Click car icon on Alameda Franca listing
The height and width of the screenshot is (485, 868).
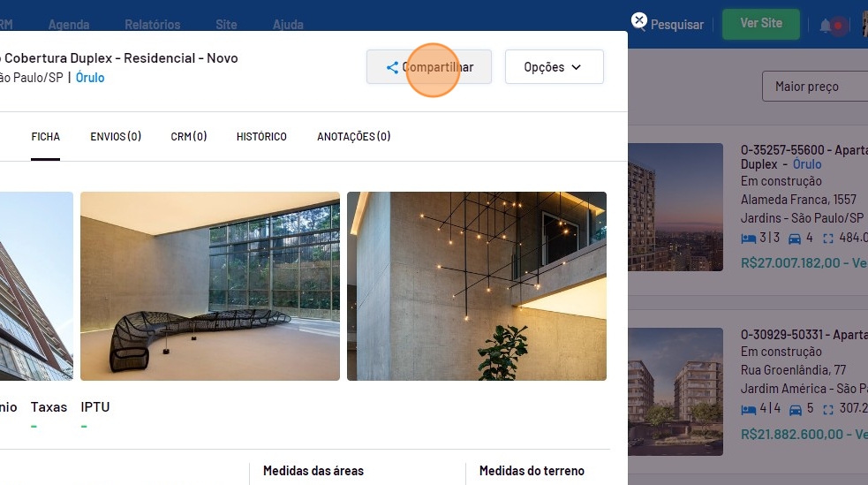tap(794, 238)
